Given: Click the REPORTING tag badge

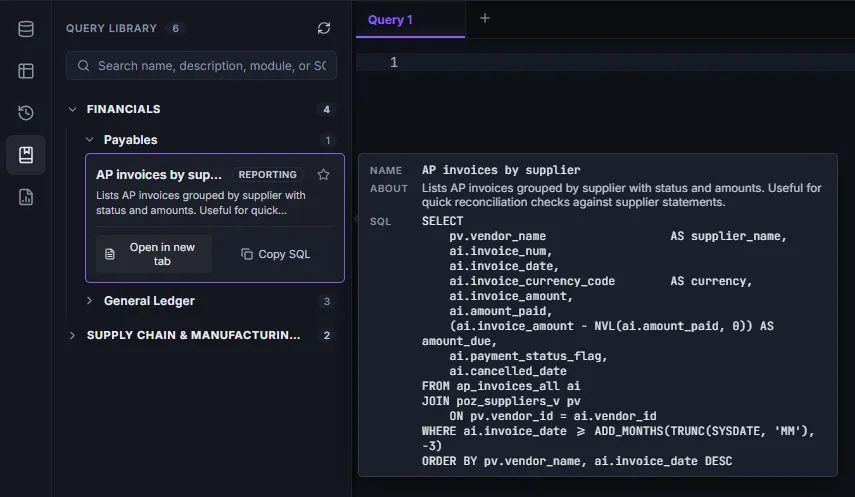Looking at the screenshot, I should pyautogui.click(x=268, y=175).
